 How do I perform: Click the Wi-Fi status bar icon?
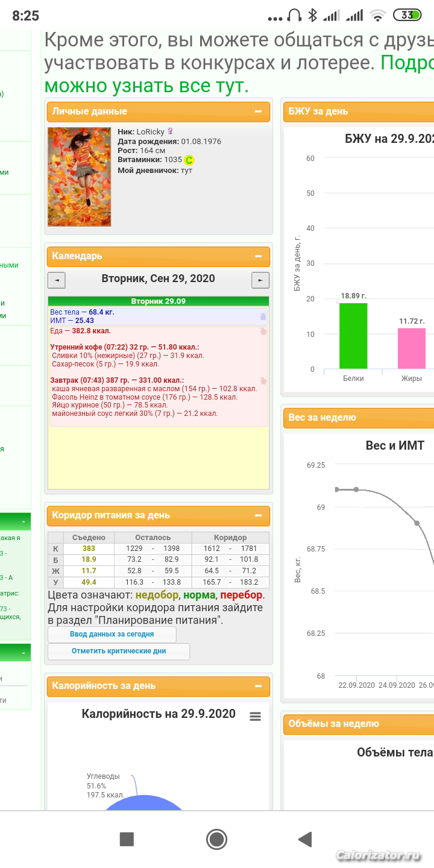[378, 15]
